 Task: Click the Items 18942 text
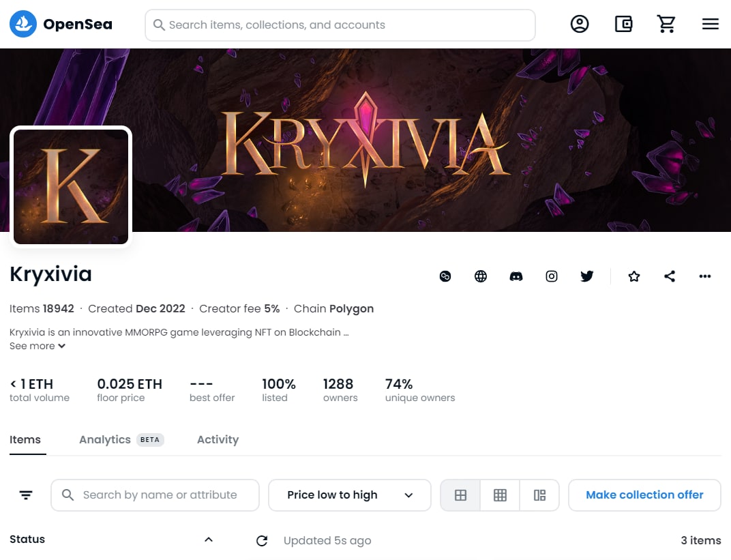click(x=42, y=309)
